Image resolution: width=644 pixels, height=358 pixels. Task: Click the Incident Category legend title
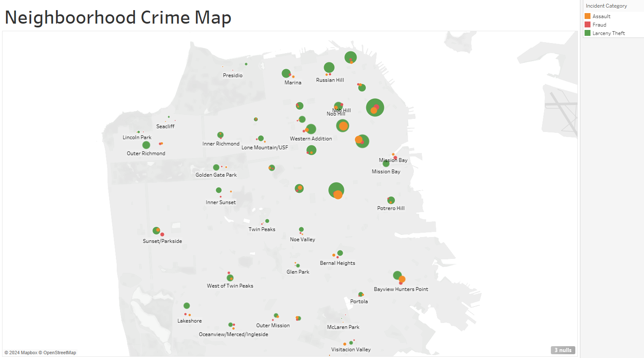click(x=606, y=6)
